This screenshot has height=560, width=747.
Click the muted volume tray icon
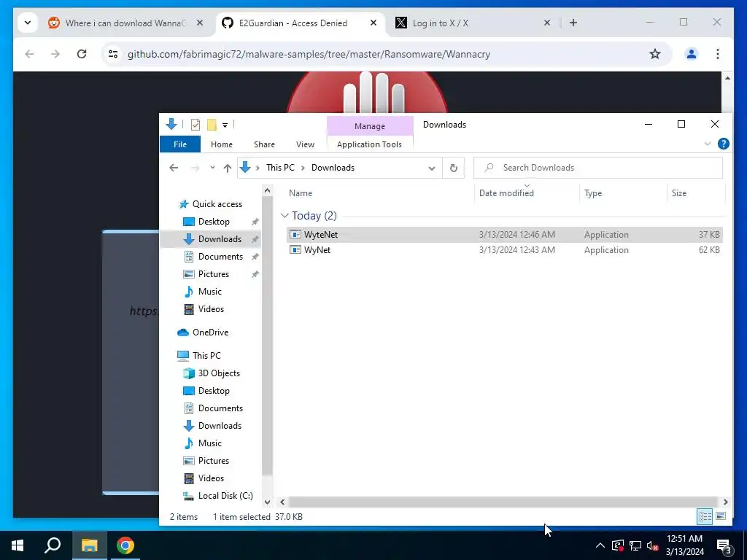click(652, 545)
